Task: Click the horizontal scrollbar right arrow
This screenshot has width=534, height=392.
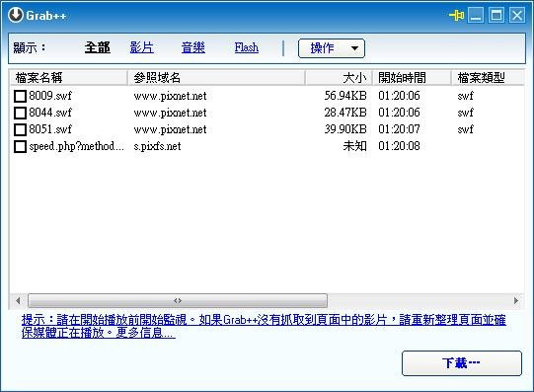Action: click(516, 301)
